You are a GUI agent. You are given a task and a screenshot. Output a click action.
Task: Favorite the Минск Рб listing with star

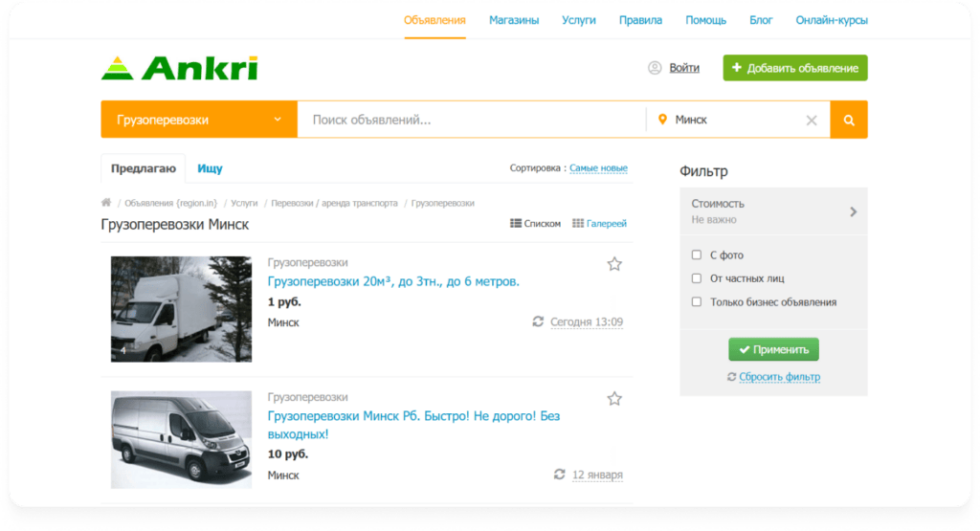coord(614,399)
